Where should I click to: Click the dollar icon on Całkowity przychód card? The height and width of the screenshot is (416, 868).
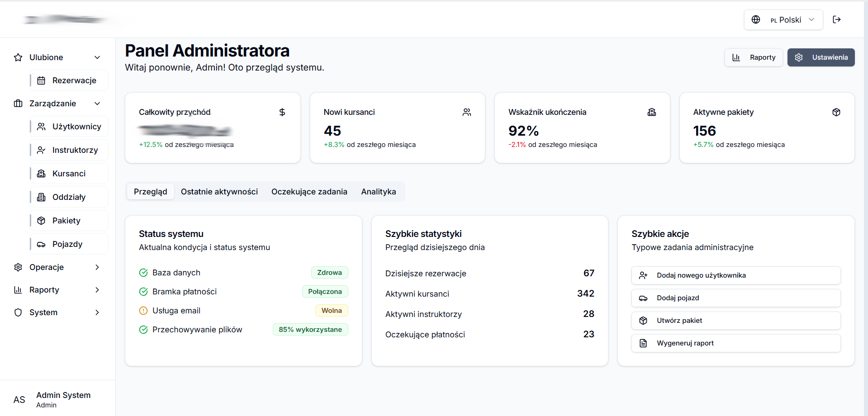(x=282, y=112)
